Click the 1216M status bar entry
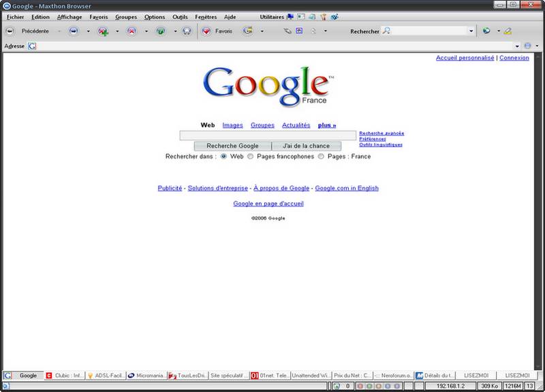Viewport: 545px width, 392px height. pos(513,386)
